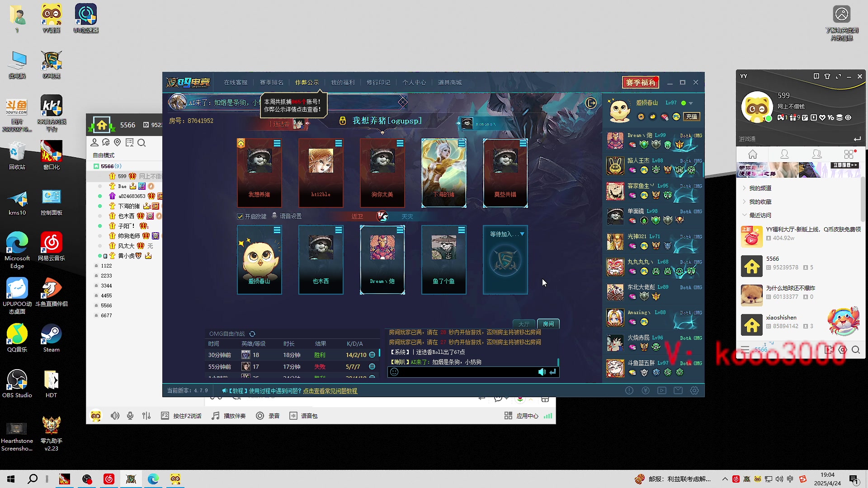Open 语音包 in YY channel toolbar

click(x=304, y=416)
